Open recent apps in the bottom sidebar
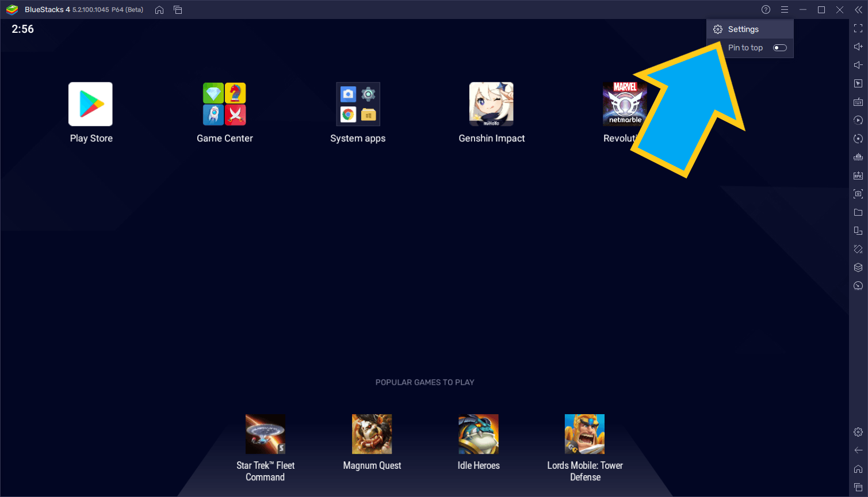The height and width of the screenshot is (497, 868). (858, 487)
